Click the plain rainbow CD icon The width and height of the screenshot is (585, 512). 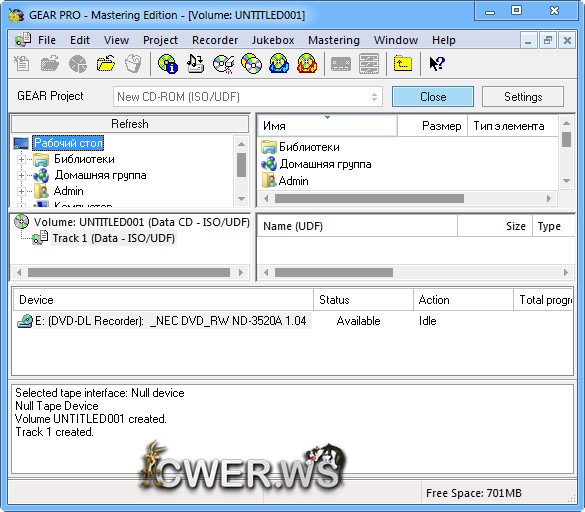point(251,64)
